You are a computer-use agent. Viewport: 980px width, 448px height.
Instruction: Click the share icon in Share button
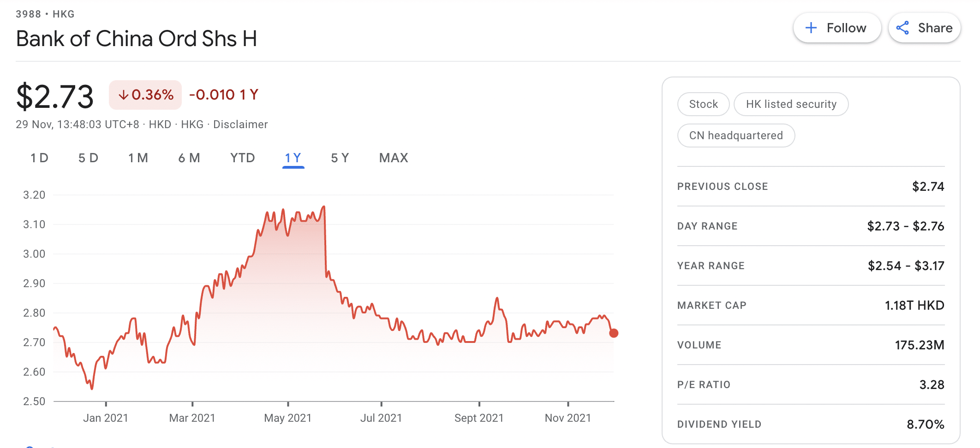(x=902, y=28)
